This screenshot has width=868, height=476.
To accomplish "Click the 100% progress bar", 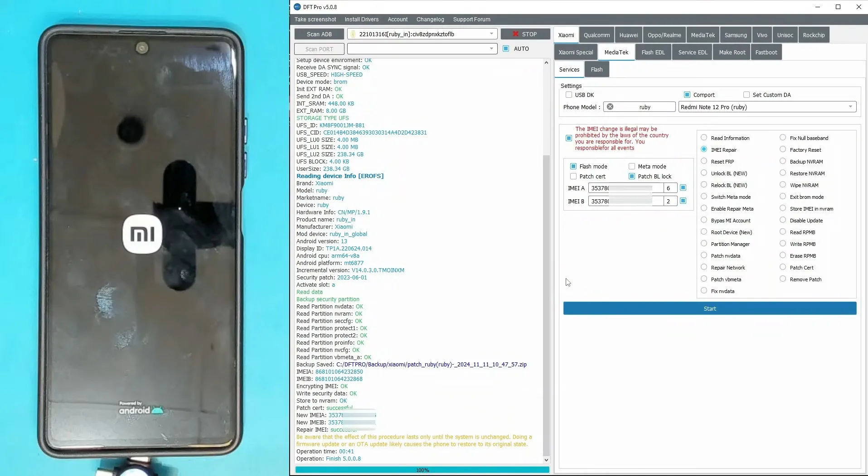I will (422, 470).
